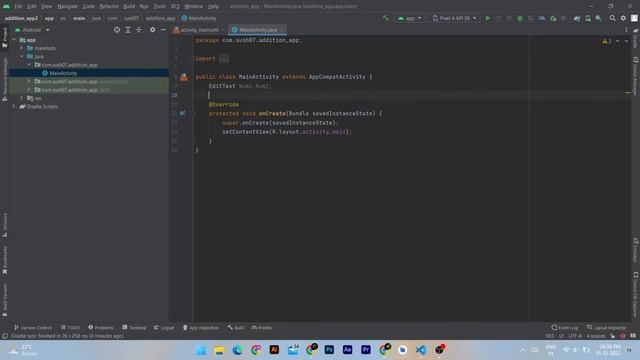Collapse the app module tree node
The width and height of the screenshot is (640, 360).
coord(14,40)
